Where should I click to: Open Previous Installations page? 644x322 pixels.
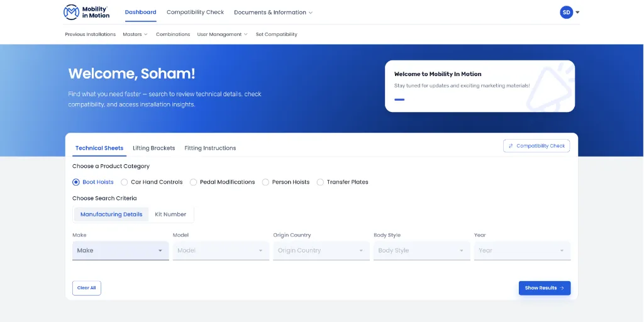pyautogui.click(x=91, y=35)
